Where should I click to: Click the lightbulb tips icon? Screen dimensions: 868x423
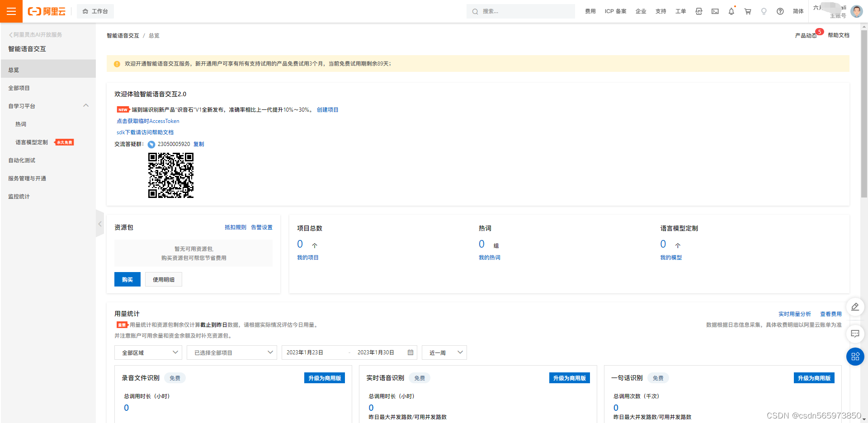764,11
